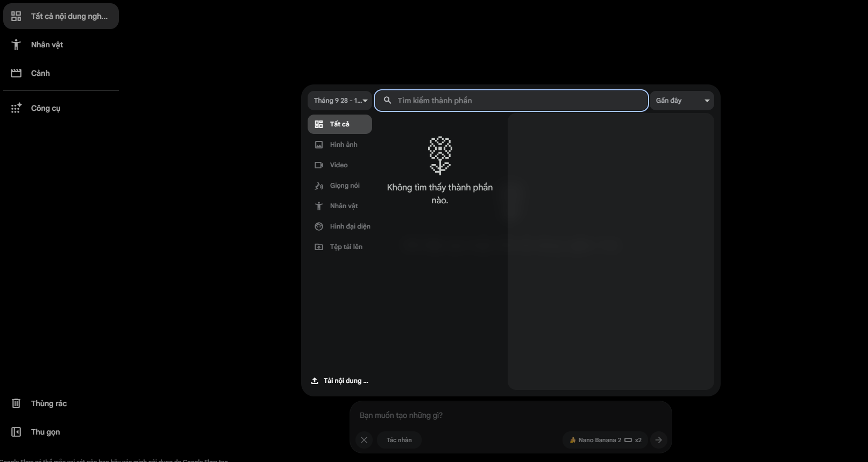Image resolution: width=868 pixels, height=462 pixels.
Task: Open Tất cả nội dung in the sidebar
Action: 61,16
